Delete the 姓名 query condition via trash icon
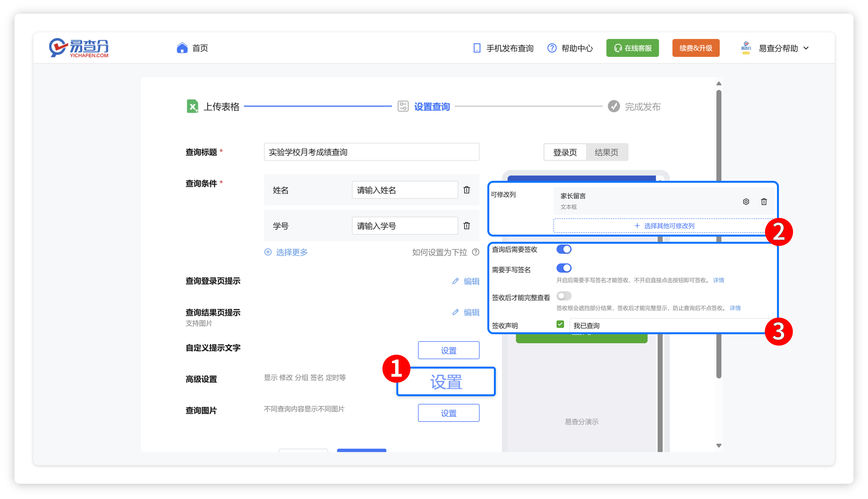The height and width of the screenshot is (499, 868). (x=467, y=190)
